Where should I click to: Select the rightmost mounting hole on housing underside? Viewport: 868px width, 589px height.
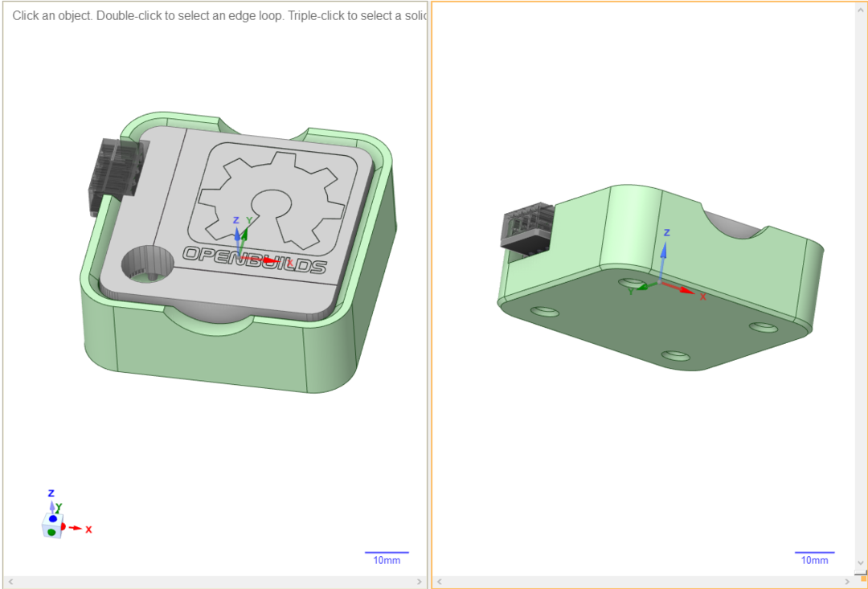click(763, 327)
